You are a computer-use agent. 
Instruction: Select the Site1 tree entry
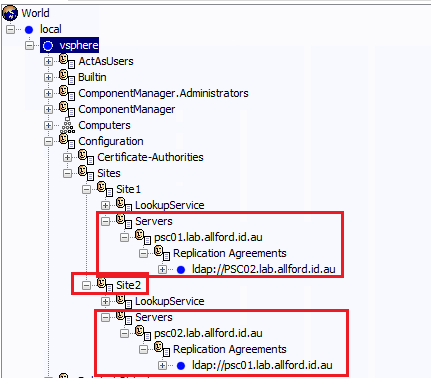[128, 189]
